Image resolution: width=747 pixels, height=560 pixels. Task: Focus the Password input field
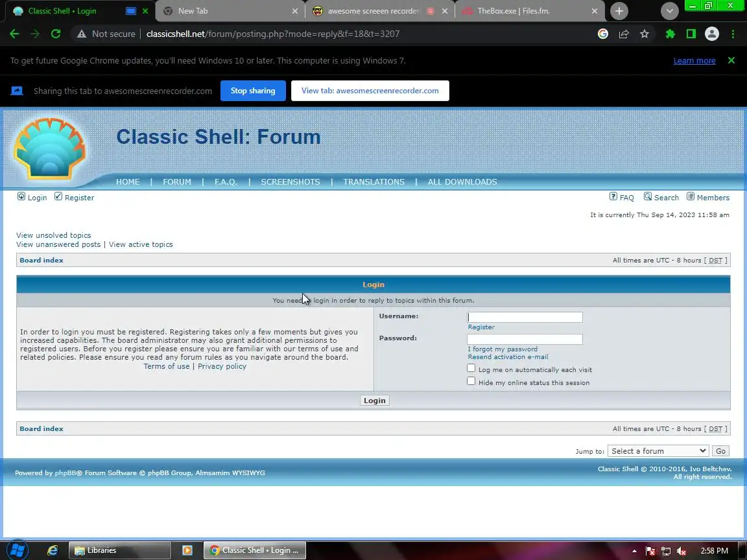(x=525, y=339)
